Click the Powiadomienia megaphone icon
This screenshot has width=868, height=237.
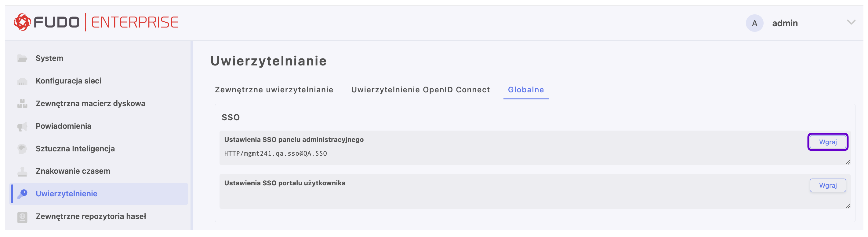pos(22,126)
